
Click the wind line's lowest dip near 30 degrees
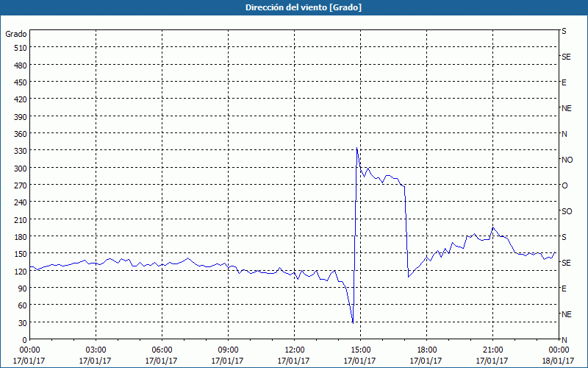353,322
